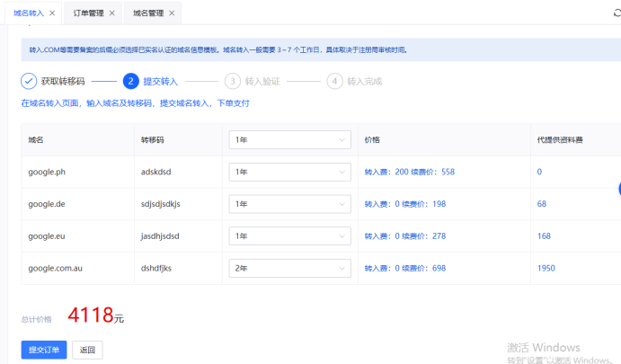Click the refresh icon at top right
The image size is (621, 364).
pos(616,13)
